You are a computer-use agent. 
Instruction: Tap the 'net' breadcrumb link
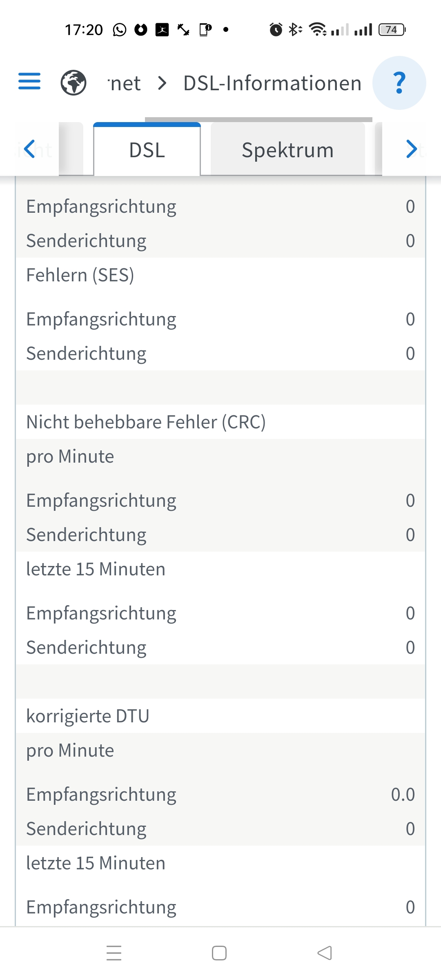[x=125, y=83]
